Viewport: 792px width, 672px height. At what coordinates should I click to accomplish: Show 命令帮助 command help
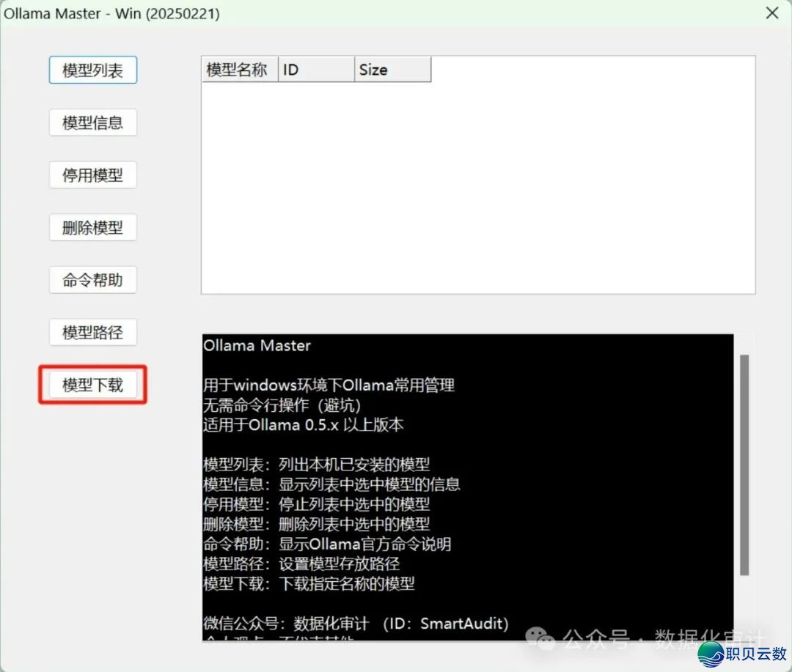(93, 280)
